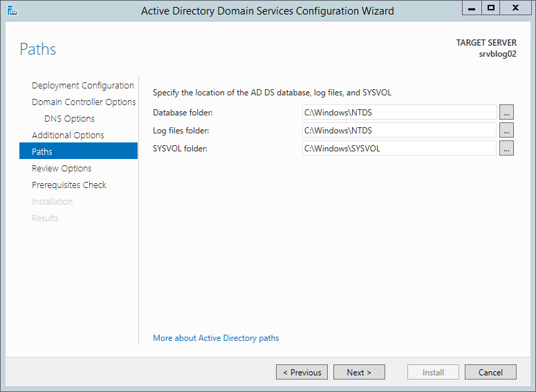
Task: Select the DNS Options step
Action: (x=69, y=119)
